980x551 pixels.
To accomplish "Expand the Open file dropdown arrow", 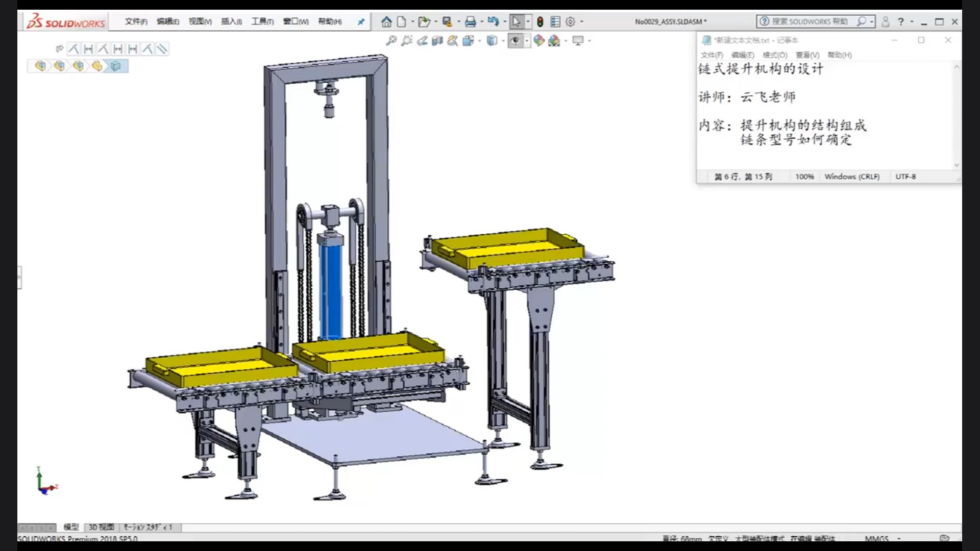I will 435,21.
